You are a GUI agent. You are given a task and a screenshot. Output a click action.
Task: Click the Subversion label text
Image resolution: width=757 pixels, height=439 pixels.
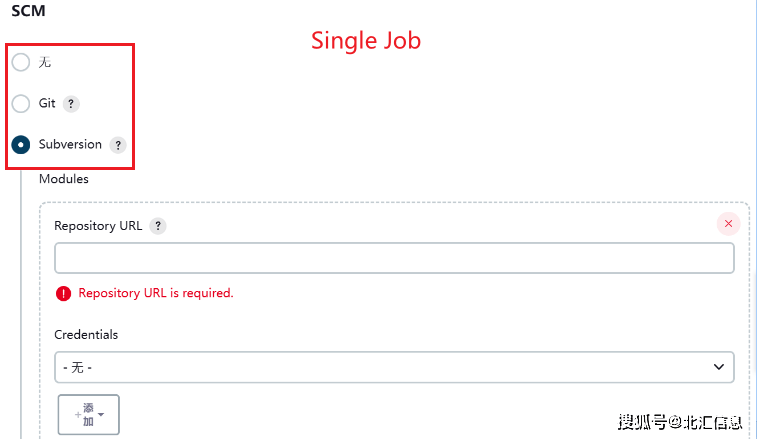70,144
